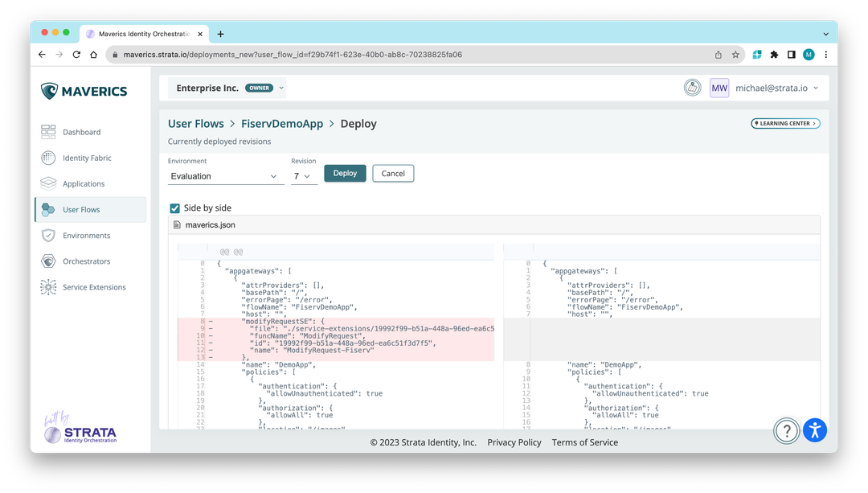Open browser extensions puzzle icon
The image size is (868, 493).
tap(774, 54)
